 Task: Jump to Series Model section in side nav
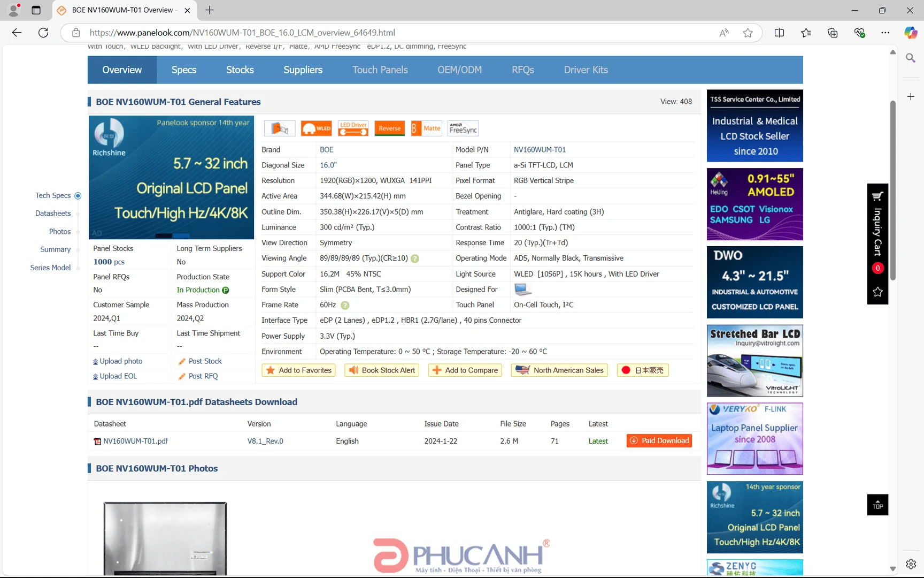coord(50,268)
